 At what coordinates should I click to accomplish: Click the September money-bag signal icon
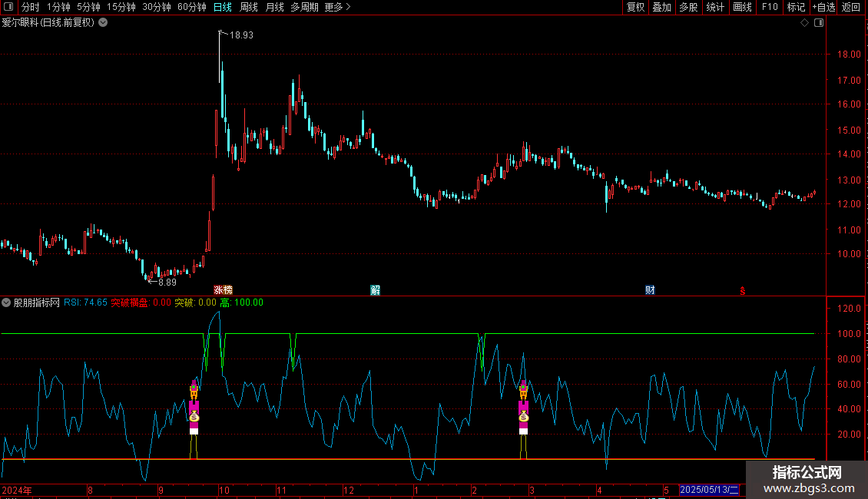[x=194, y=417]
